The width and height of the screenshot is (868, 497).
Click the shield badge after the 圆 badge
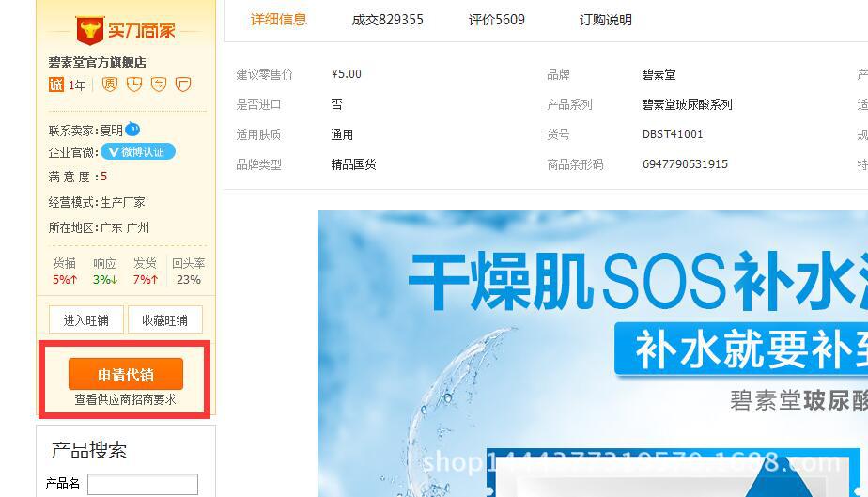[x=134, y=85]
